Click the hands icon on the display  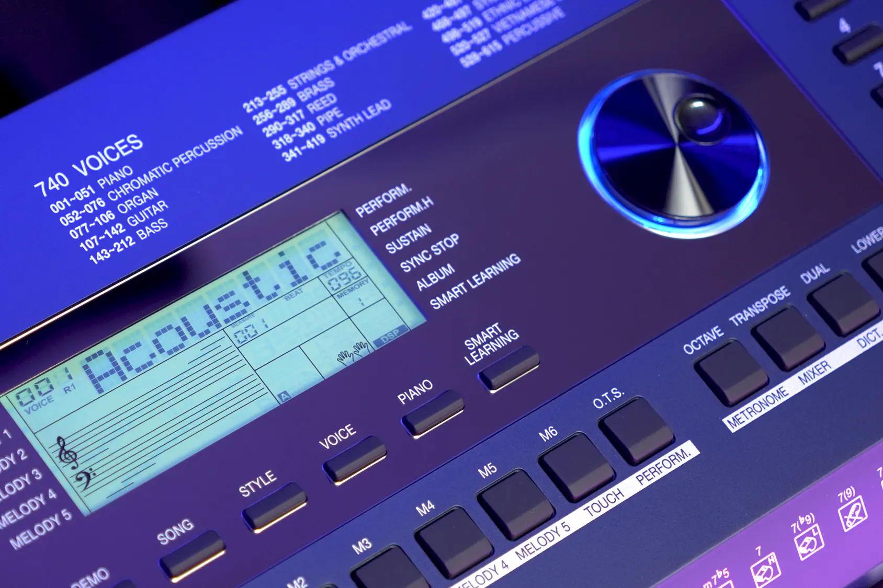(x=353, y=352)
